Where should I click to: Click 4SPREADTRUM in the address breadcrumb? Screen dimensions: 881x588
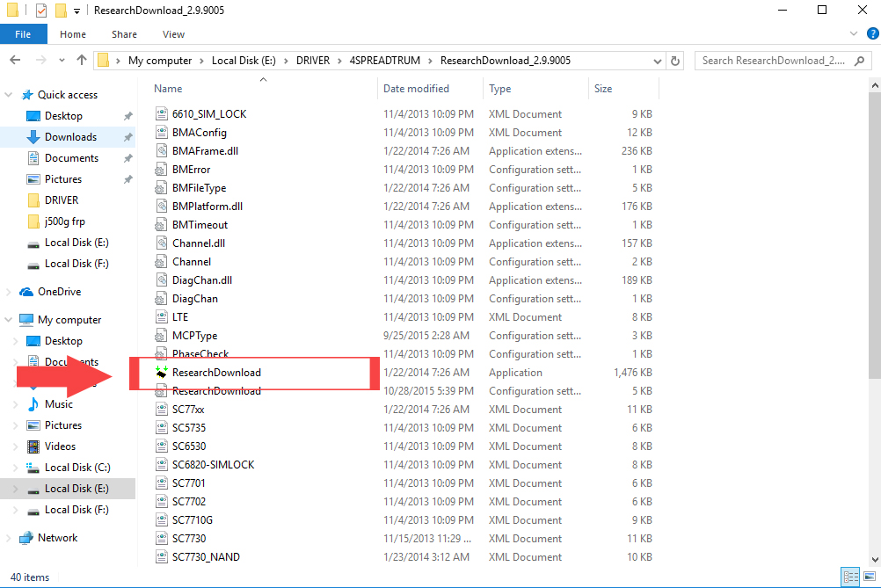[385, 61]
